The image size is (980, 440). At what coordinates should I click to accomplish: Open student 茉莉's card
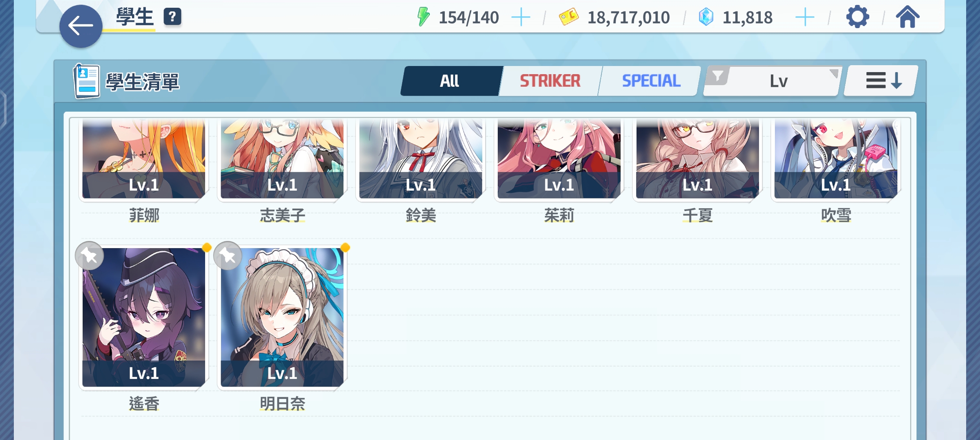(559, 159)
